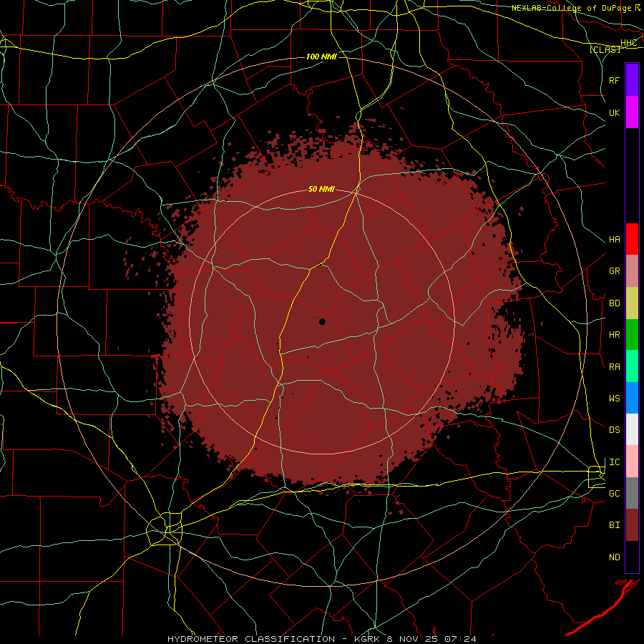This screenshot has width=644, height=644.
Task: Select the BD yellow legend swatch
Action: click(x=632, y=303)
